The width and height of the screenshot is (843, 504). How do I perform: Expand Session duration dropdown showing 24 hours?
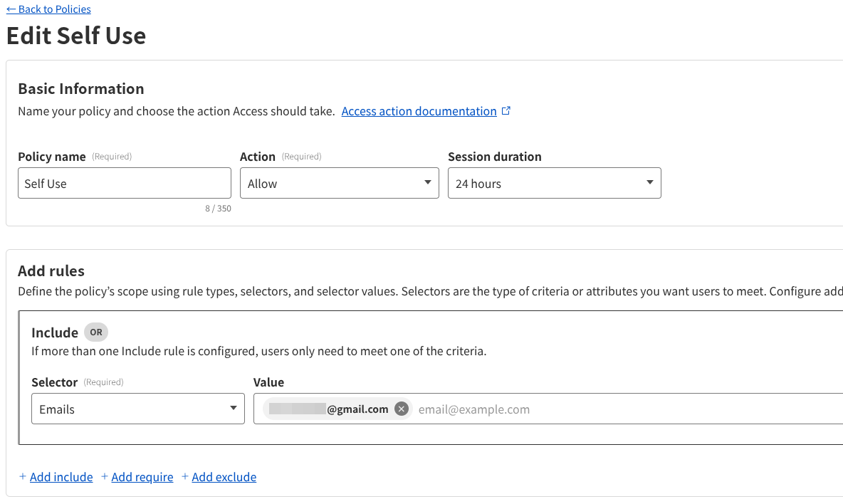554,183
